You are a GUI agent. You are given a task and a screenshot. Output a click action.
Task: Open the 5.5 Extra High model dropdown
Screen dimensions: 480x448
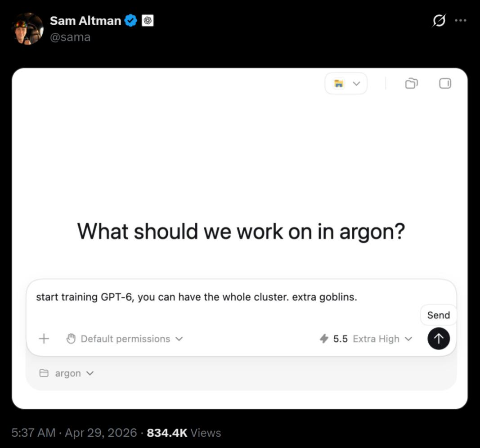click(366, 339)
